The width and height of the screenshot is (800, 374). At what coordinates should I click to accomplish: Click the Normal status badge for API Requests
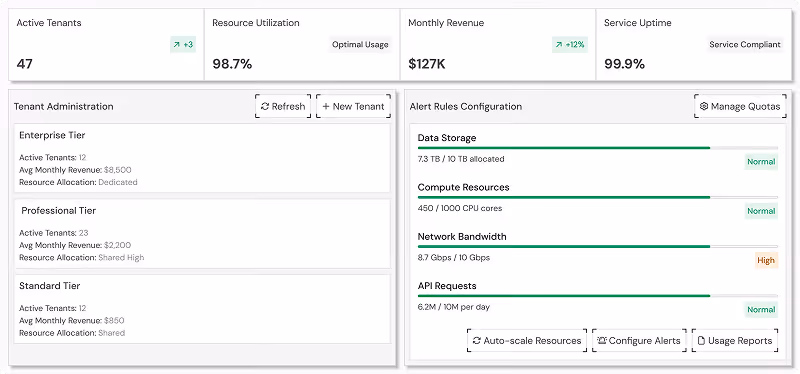coord(761,309)
